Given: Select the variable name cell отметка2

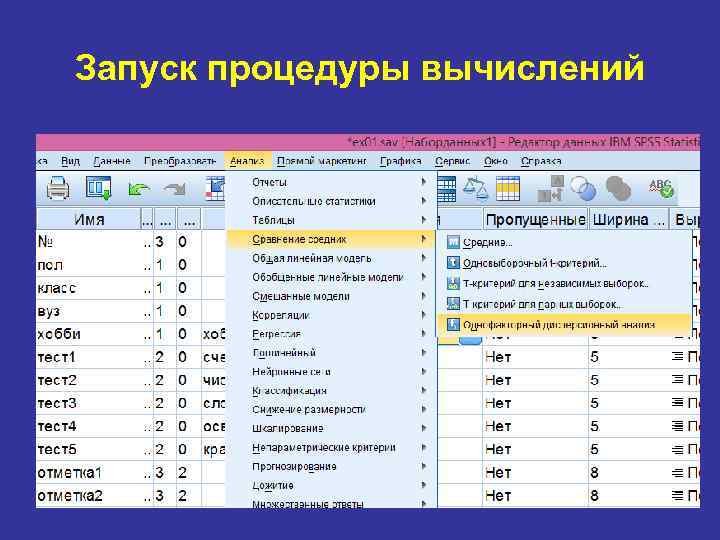Looking at the screenshot, I should click(x=90, y=495).
